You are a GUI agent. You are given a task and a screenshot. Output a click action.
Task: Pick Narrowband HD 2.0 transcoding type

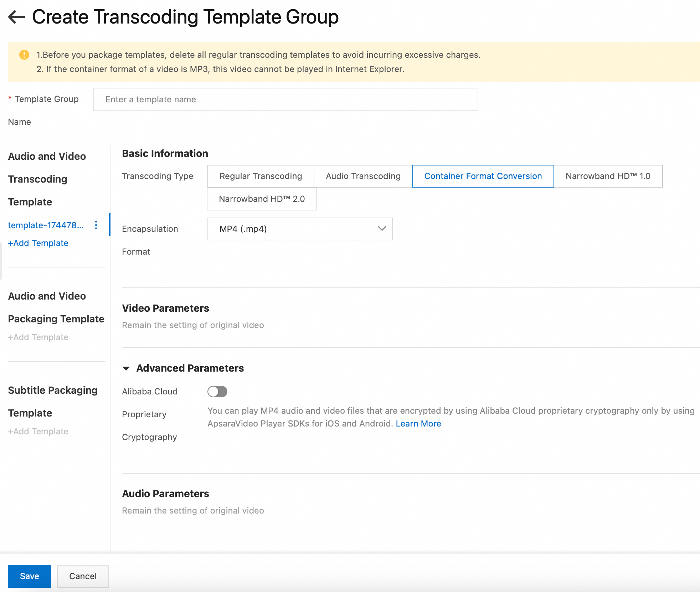[x=262, y=199]
